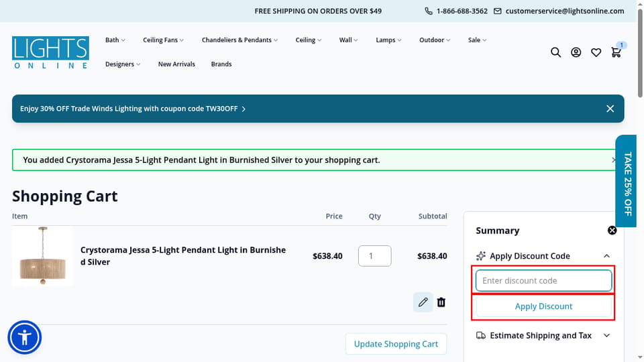Image resolution: width=644 pixels, height=362 pixels.
Task: Close the Summary panel X icon
Action: pyautogui.click(x=612, y=230)
